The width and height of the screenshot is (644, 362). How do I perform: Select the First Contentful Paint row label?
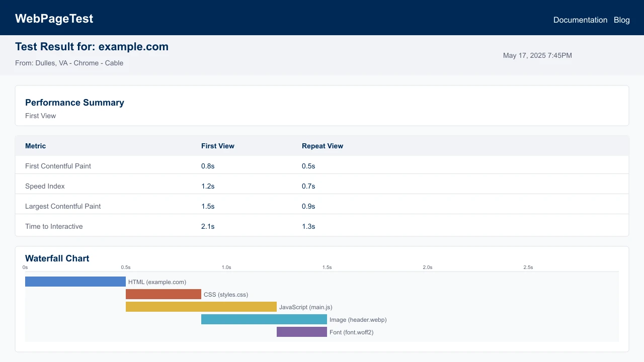pyautogui.click(x=58, y=166)
